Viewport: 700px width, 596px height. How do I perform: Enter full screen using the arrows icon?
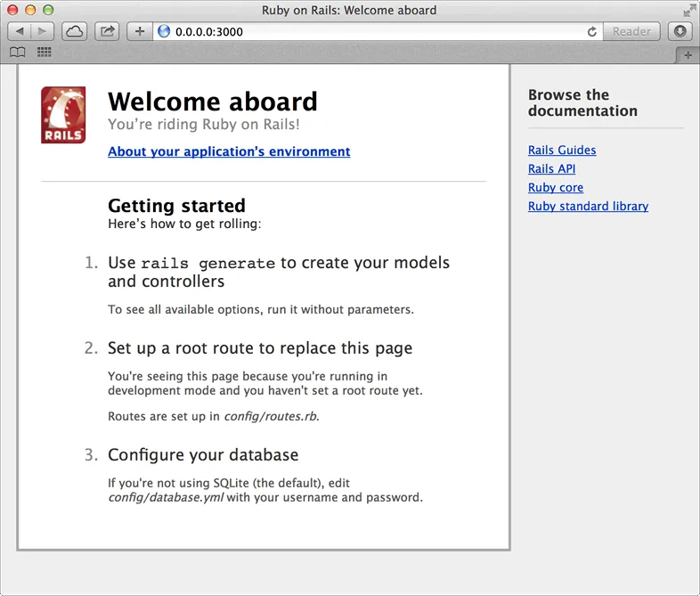(689, 10)
